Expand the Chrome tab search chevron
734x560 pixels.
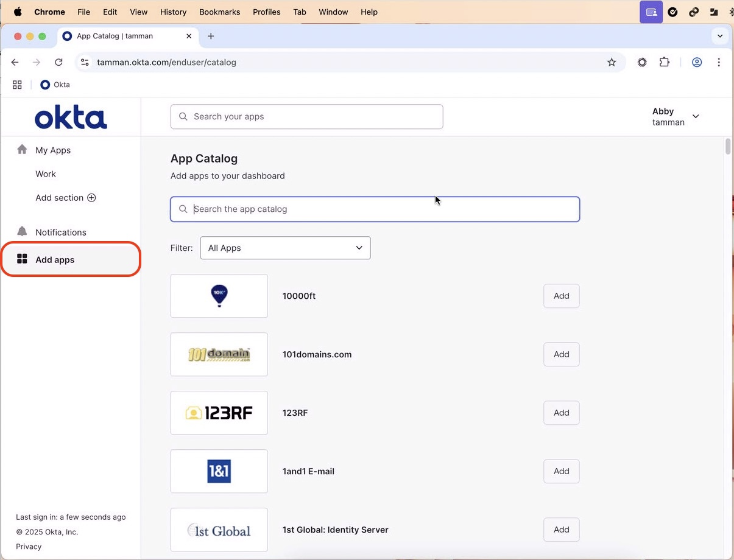coord(720,36)
